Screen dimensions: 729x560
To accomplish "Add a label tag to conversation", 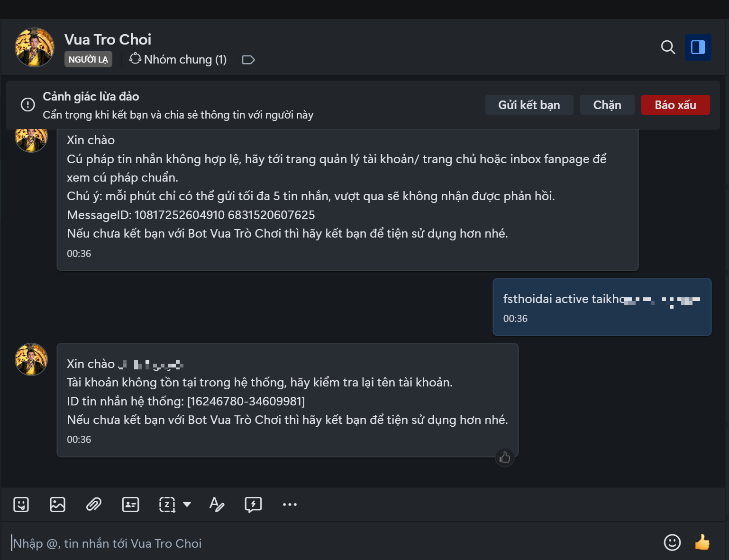I will pyautogui.click(x=248, y=60).
